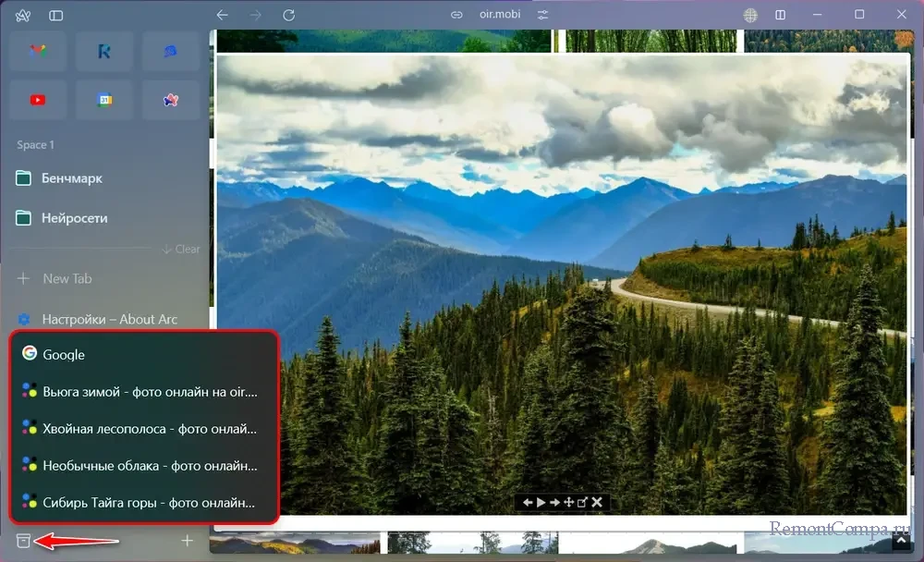Click the Arc logo menu icon
Viewport: 924px width, 562px height.
(x=24, y=16)
